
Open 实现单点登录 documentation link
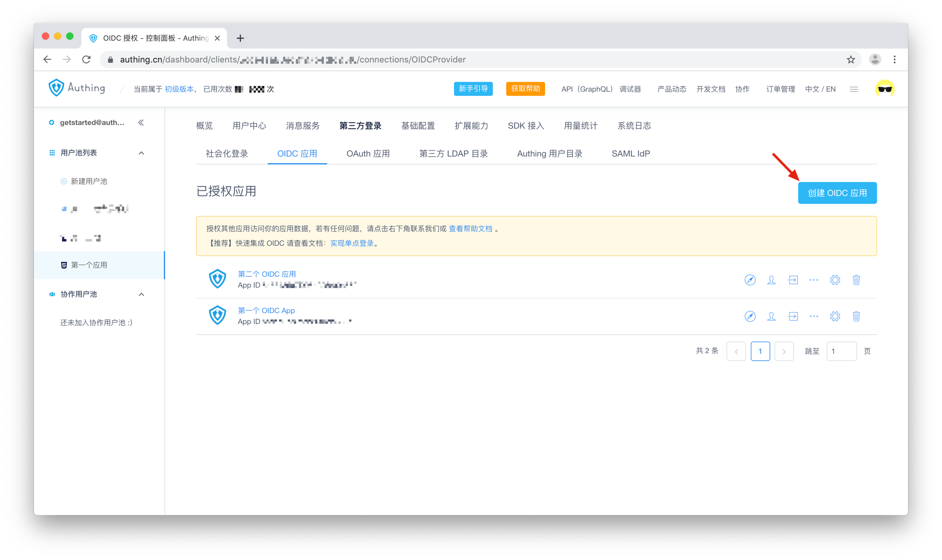[352, 243]
